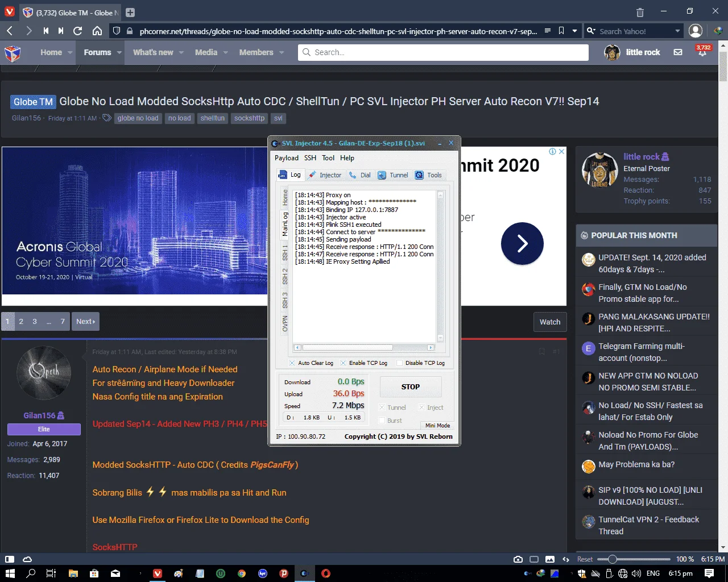Reload the current page
The width and height of the screenshot is (728, 582).
[x=78, y=31]
